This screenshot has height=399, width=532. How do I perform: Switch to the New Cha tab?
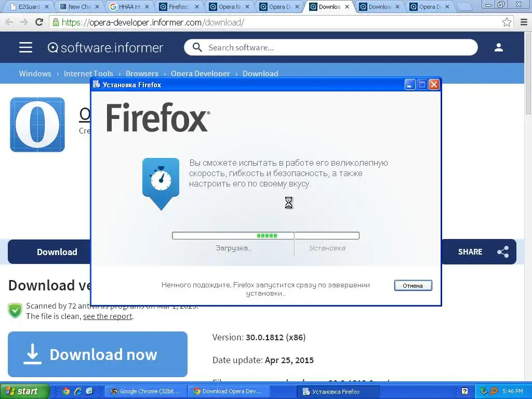pyautogui.click(x=79, y=6)
